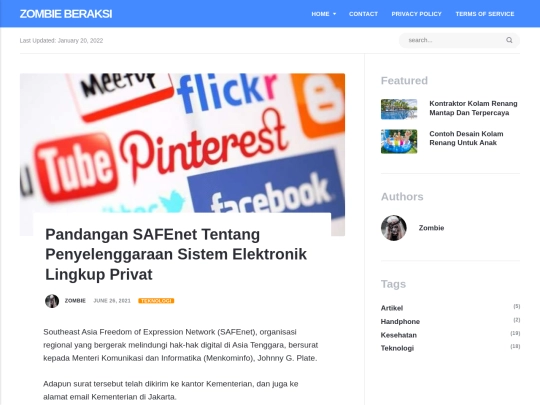Open the Kesehatan tag

tap(398, 335)
